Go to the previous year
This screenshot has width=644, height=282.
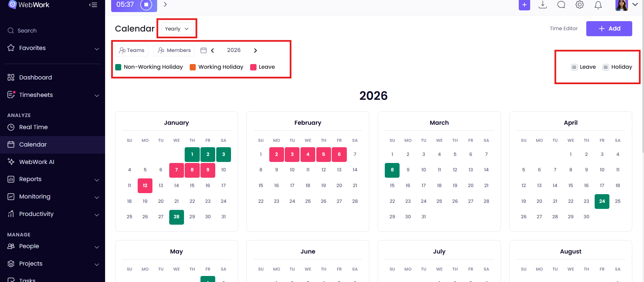pyautogui.click(x=213, y=50)
